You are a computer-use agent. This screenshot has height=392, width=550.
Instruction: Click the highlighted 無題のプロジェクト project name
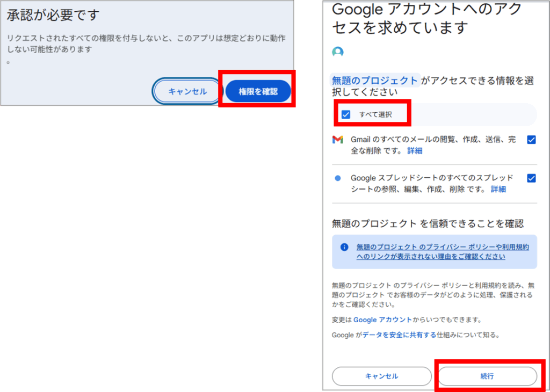[x=375, y=81]
